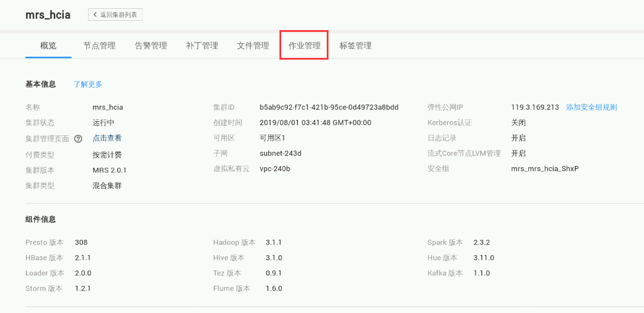The height and width of the screenshot is (313, 644).
Task: Click the security group mrs_mrs_hcia_ShxP value
Action: (545, 169)
